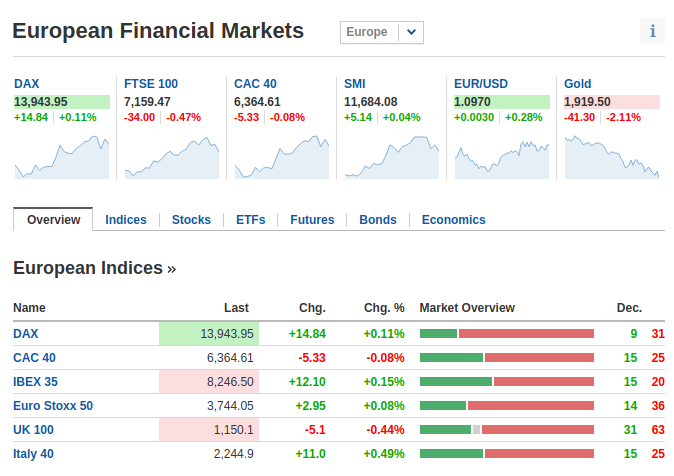
Task: Click the SMI value 11,684.08
Action: (371, 102)
